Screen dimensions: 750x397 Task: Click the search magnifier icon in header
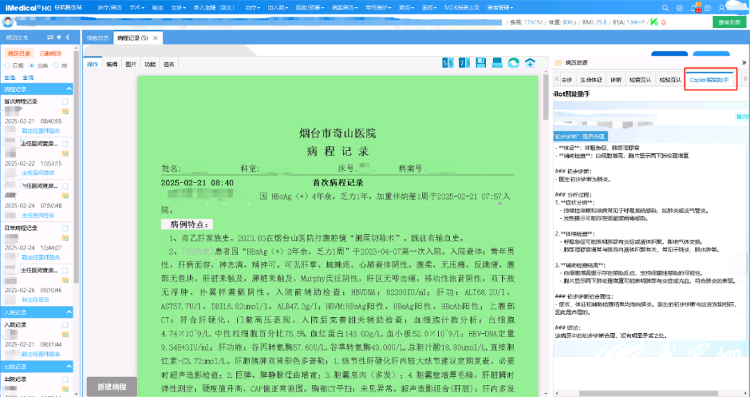(x=665, y=8)
